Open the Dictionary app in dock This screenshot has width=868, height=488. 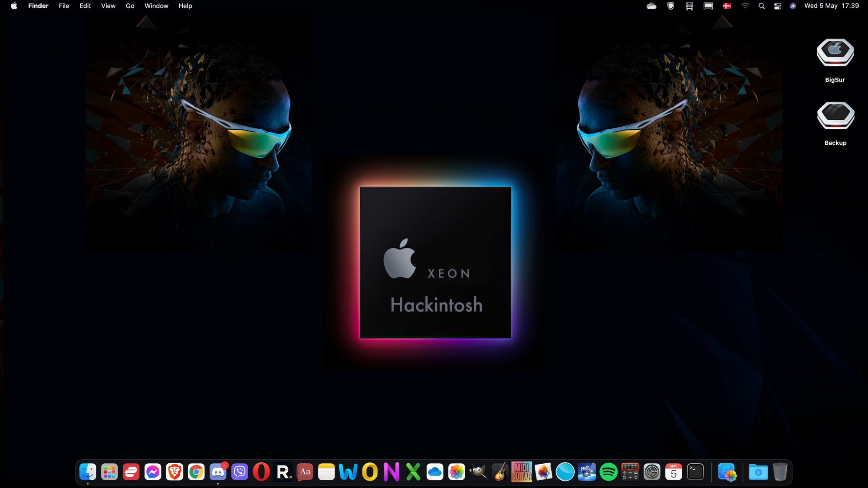click(305, 472)
